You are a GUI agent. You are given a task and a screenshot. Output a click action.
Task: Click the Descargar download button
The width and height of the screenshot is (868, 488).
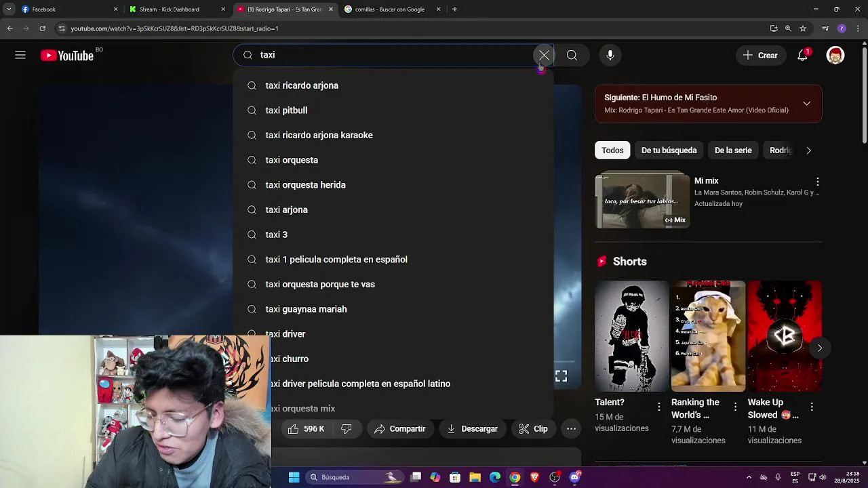click(473, 429)
